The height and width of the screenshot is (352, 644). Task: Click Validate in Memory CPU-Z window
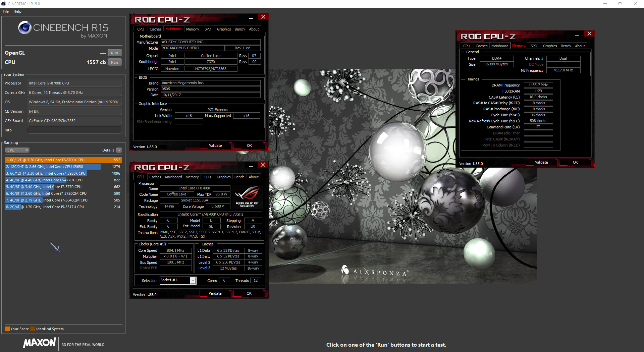click(x=541, y=162)
